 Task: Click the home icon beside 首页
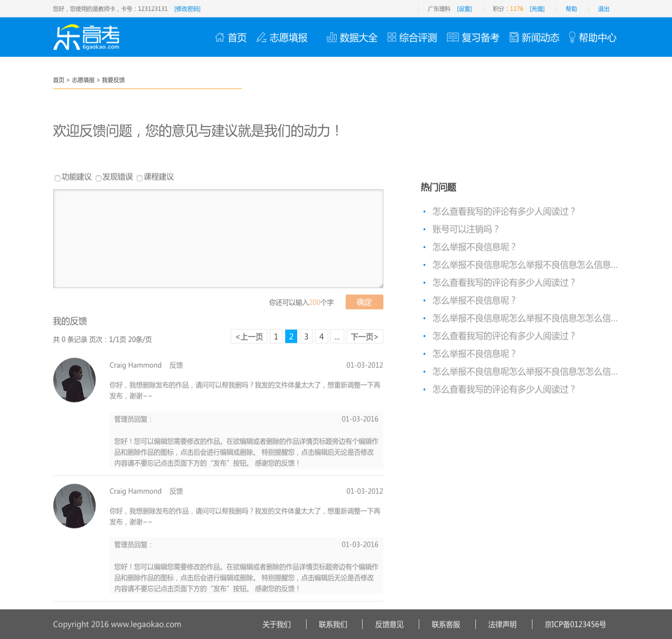[x=219, y=37]
